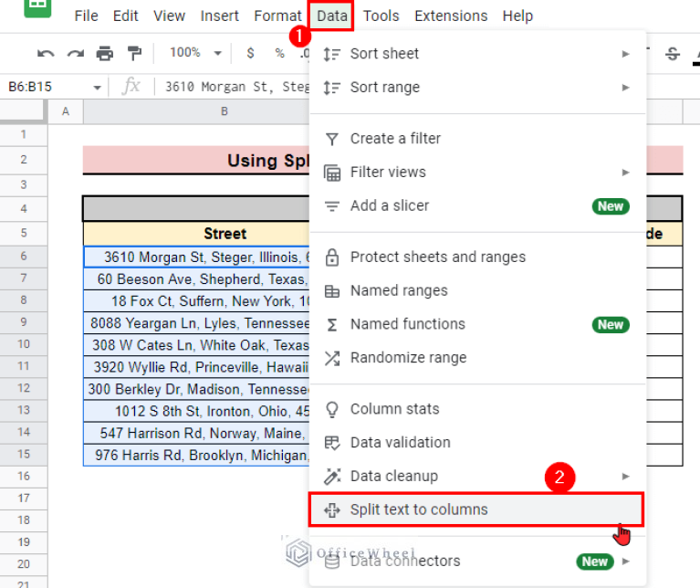The width and height of the screenshot is (700, 588).
Task: Click the Paint format roller icon
Action: pyautogui.click(x=134, y=54)
